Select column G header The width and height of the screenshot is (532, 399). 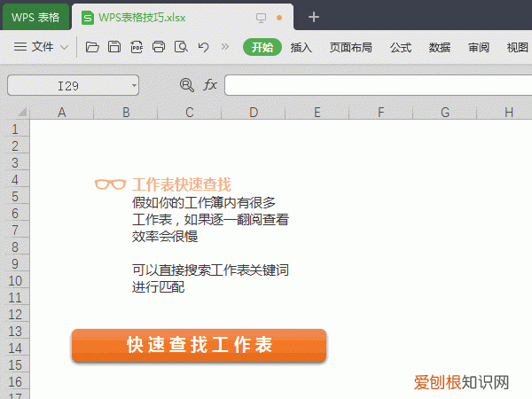pos(445,113)
